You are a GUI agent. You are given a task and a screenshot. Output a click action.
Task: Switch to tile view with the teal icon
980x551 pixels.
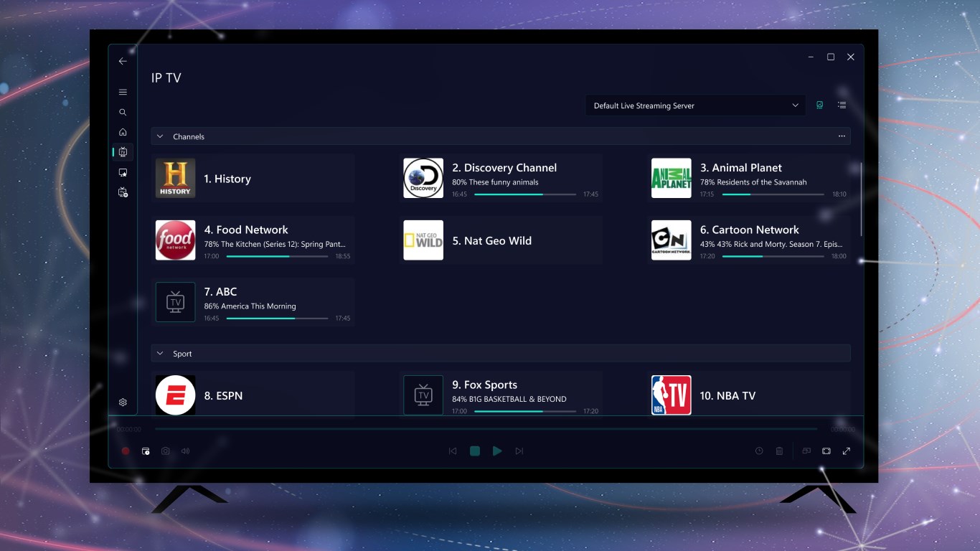click(820, 105)
